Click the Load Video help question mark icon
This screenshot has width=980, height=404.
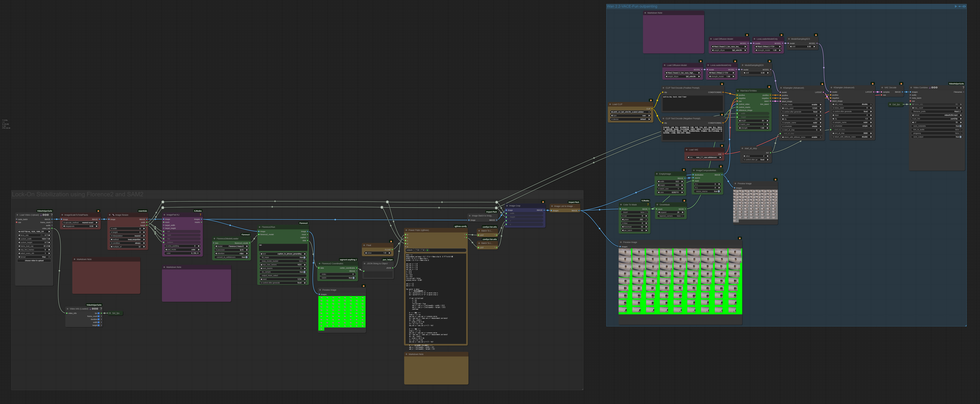(x=52, y=215)
